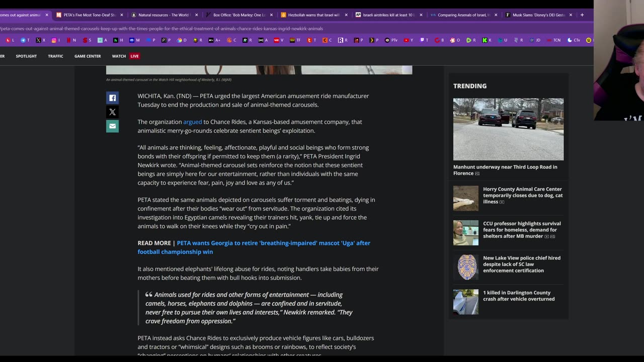The image size is (644, 362).
Task: Open the Netflix bookmark labeled N
Action: (x=71, y=40)
